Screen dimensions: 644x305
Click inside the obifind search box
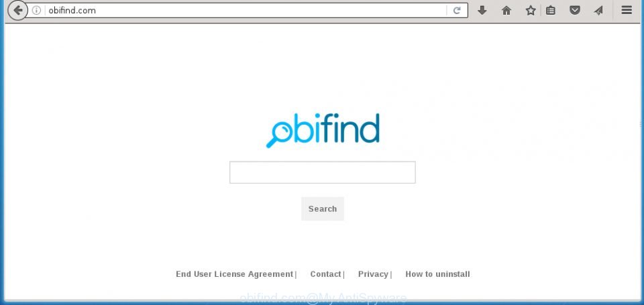click(323, 172)
